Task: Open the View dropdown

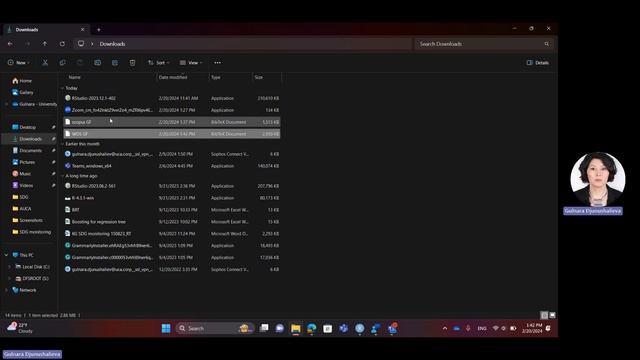Action: pos(191,62)
